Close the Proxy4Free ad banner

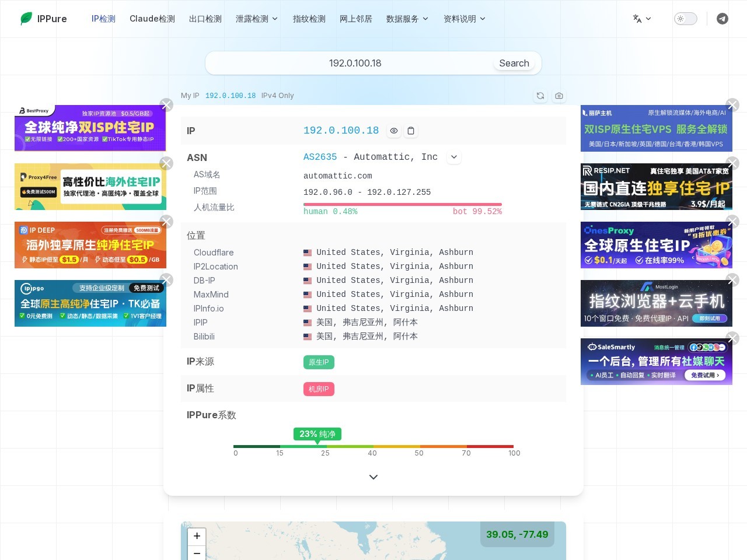tap(166, 163)
